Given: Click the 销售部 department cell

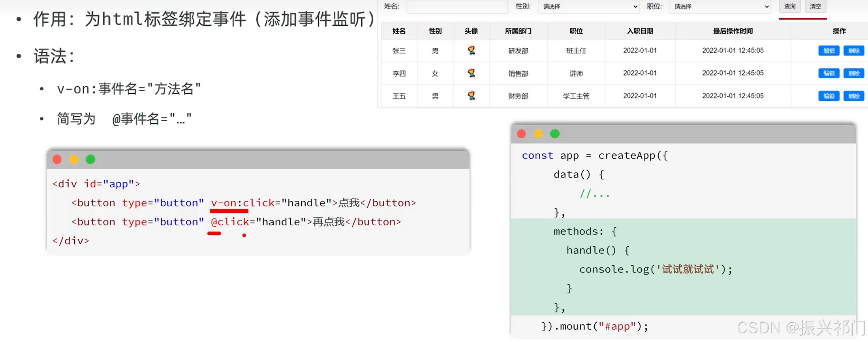Looking at the screenshot, I should [518, 73].
